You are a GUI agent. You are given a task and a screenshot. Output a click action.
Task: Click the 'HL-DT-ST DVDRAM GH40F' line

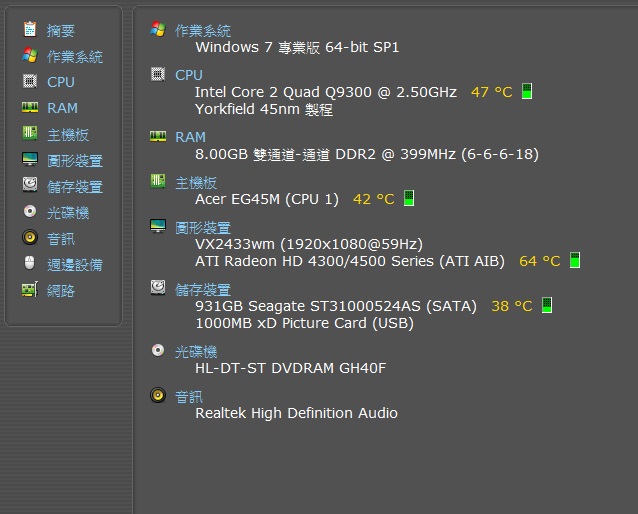point(291,368)
